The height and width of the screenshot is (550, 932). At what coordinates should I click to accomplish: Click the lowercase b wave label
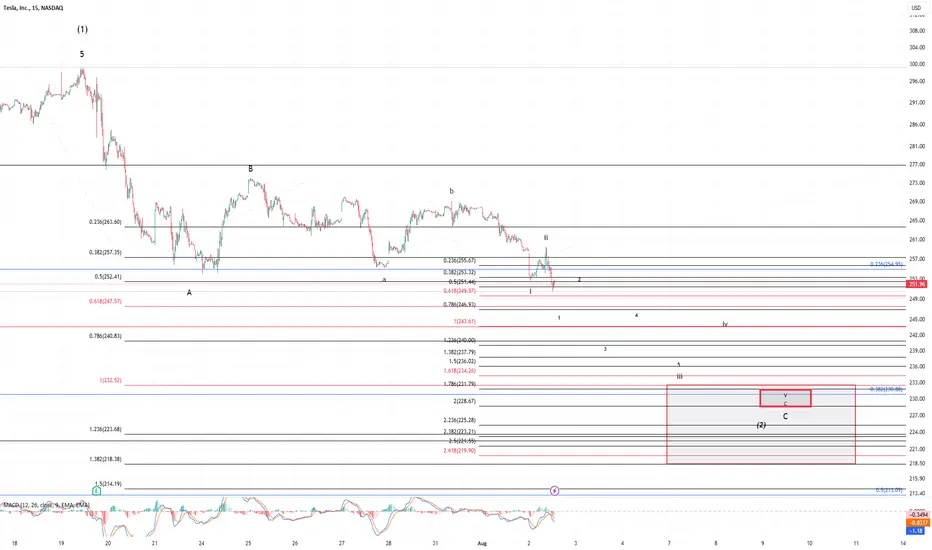click(x=452, y=191)
